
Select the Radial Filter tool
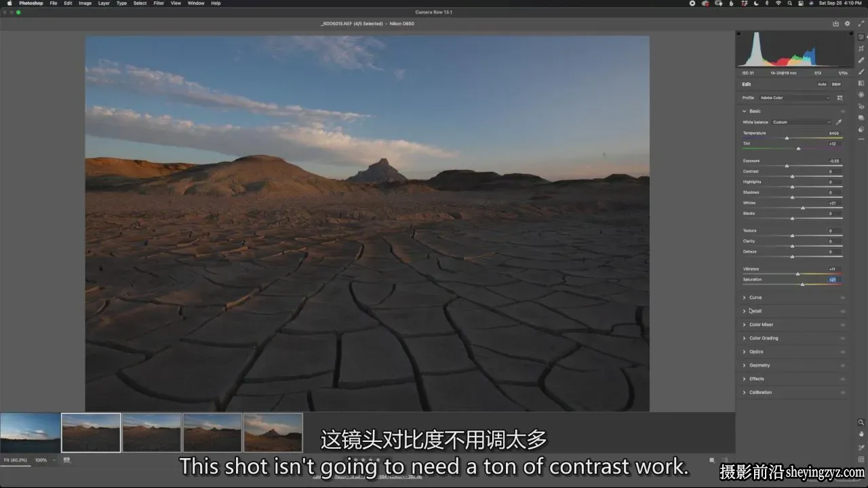[861, 94]
